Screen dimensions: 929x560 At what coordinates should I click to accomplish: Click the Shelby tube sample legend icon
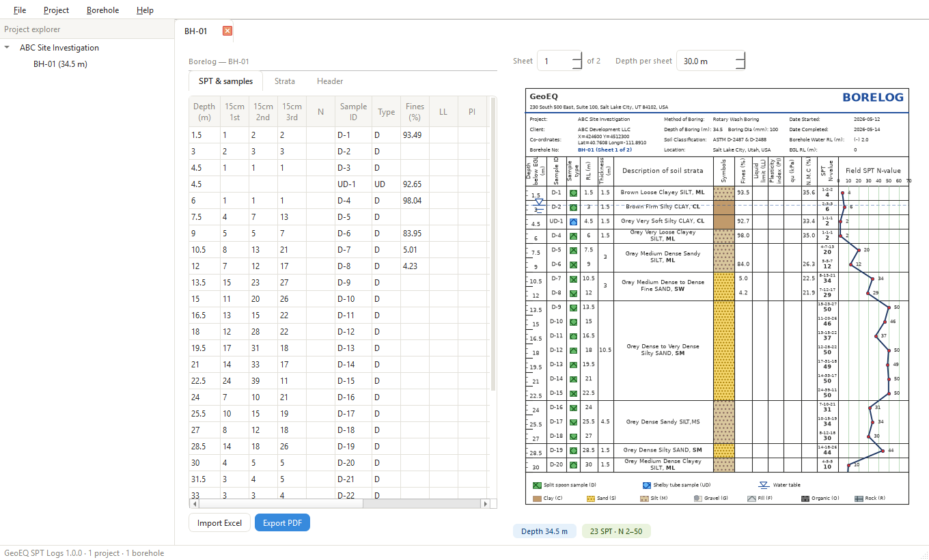click(x=647, y=486)
